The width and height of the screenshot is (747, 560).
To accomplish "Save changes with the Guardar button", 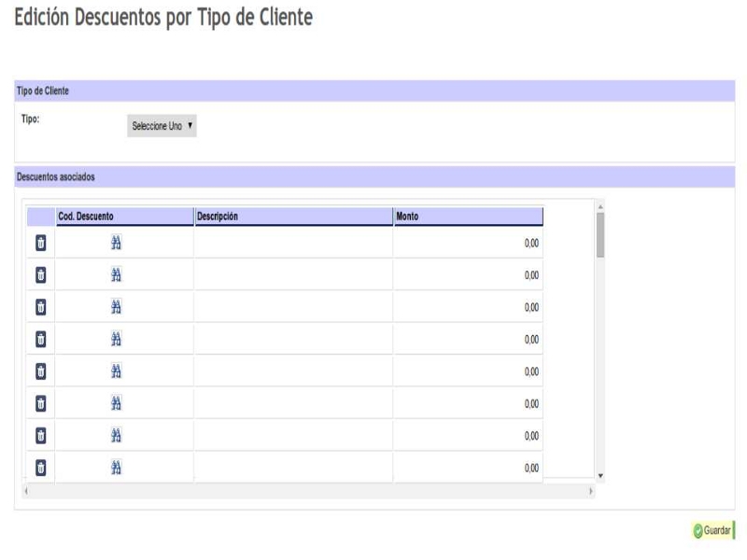I will click(x=712, y=531).
